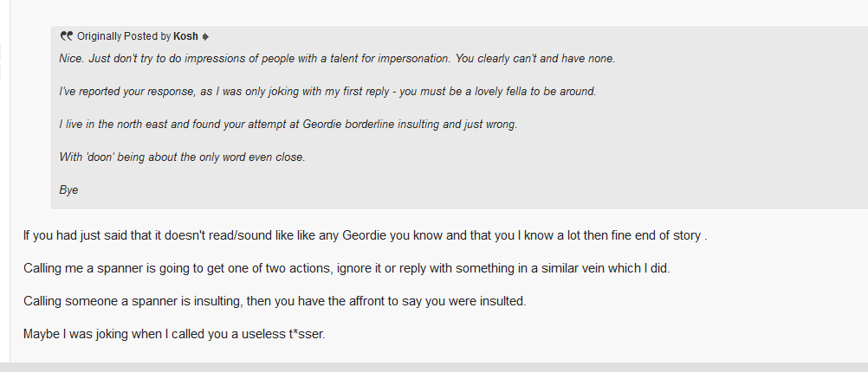Click the word 'Geordie' in the quoted text
Screen dimensions: 868x372
(322, 125)
